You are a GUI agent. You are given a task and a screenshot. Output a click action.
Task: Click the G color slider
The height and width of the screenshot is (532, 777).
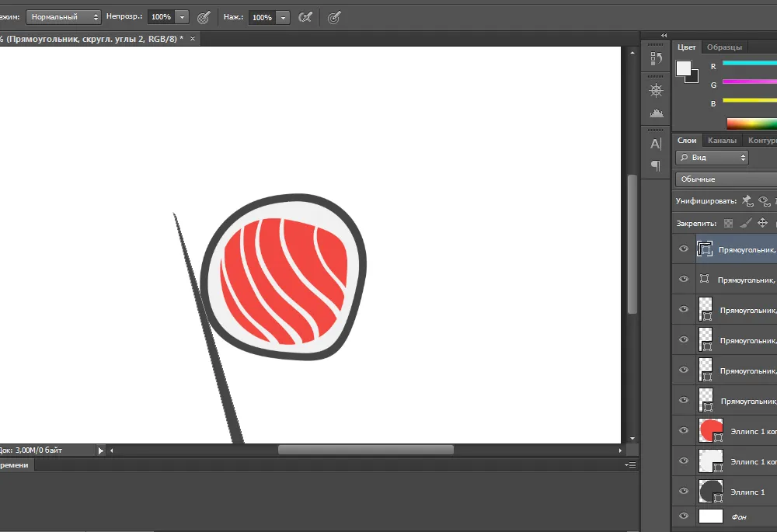pyautogui.click(x=749, y=82)
